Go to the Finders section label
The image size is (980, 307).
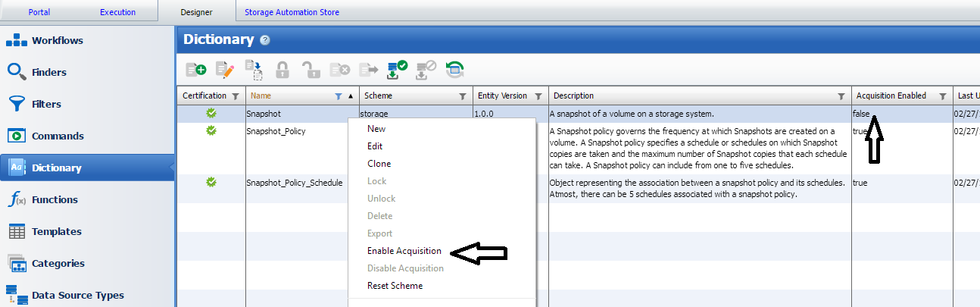tap(49, 72)
